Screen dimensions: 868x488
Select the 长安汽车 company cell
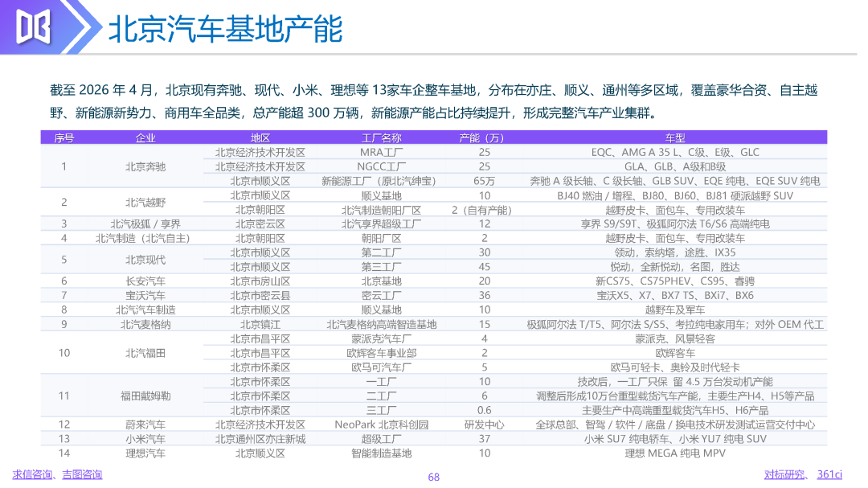(x=145, y=281)
